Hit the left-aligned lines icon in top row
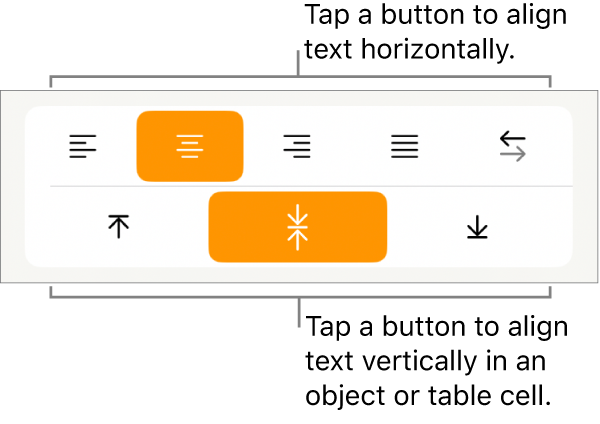600x424 pixels. 82,147
